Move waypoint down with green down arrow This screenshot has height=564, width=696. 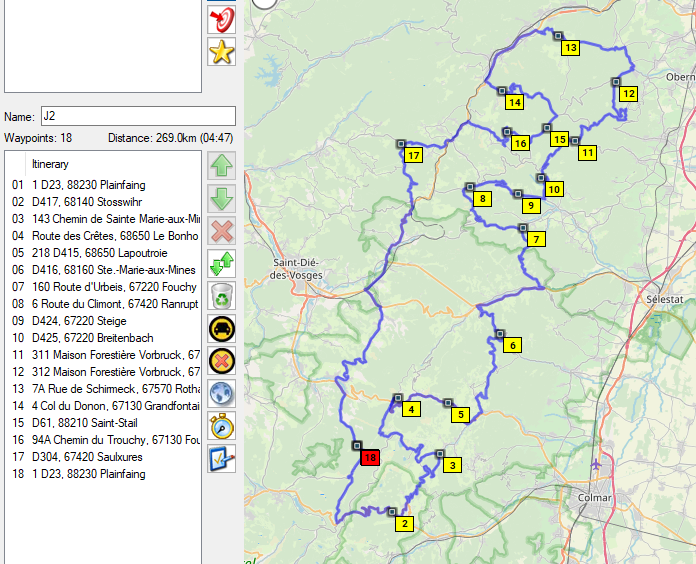221,199
